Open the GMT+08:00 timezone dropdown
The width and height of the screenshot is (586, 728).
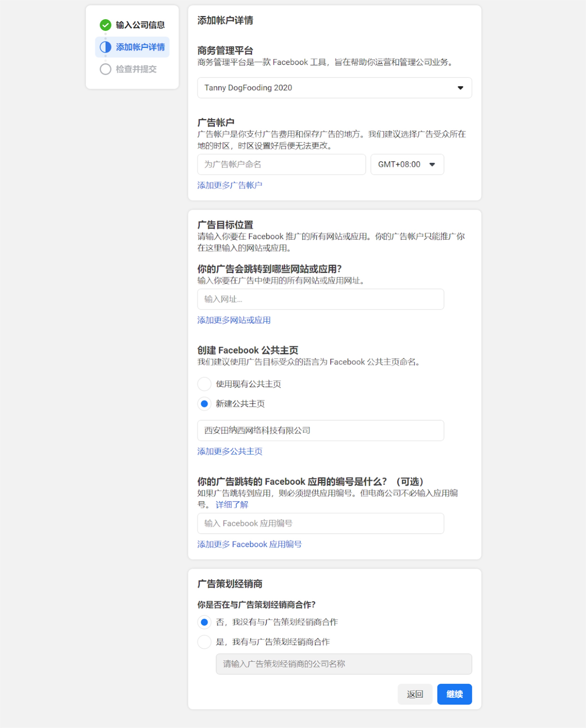(x=407, y=164)
